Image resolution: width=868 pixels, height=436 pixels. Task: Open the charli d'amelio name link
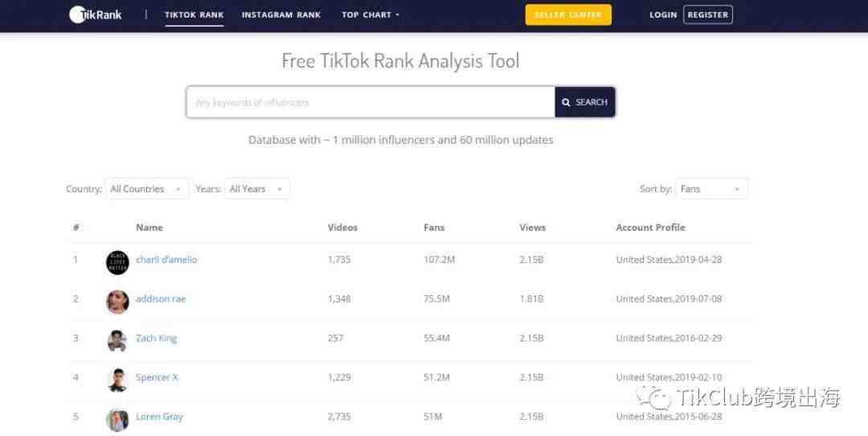166,259
